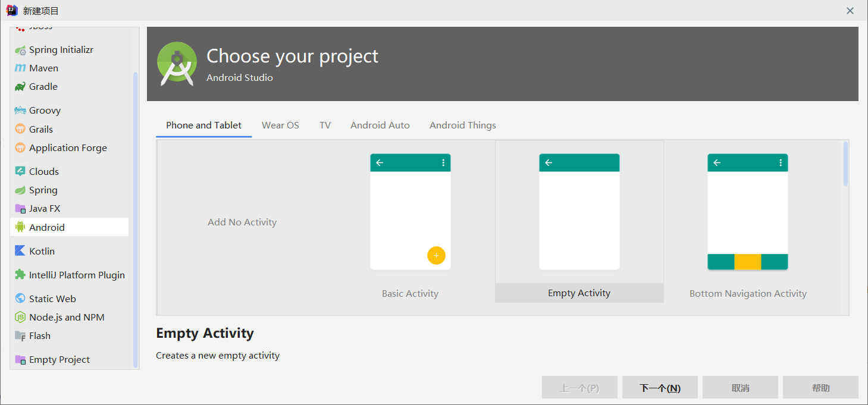Click the Spring leaf icon
Image resolution: width=868 pixels, height=405 pixels.
[20, 190]
